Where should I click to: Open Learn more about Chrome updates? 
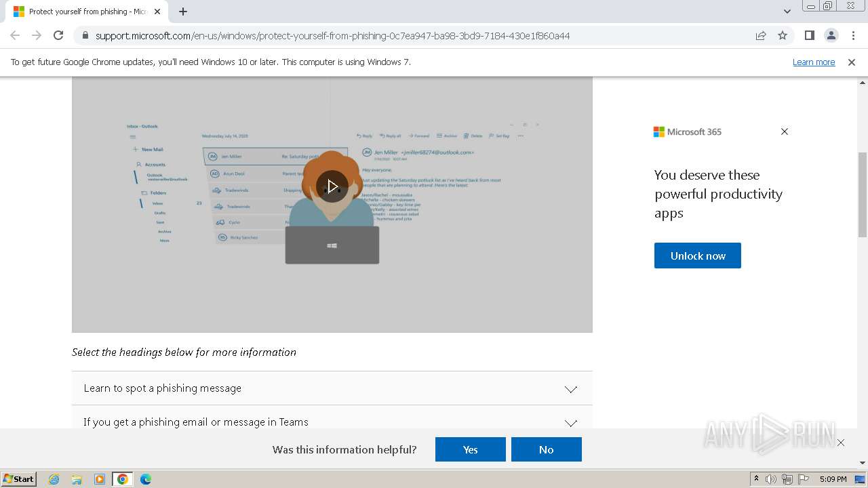[814, 62]
